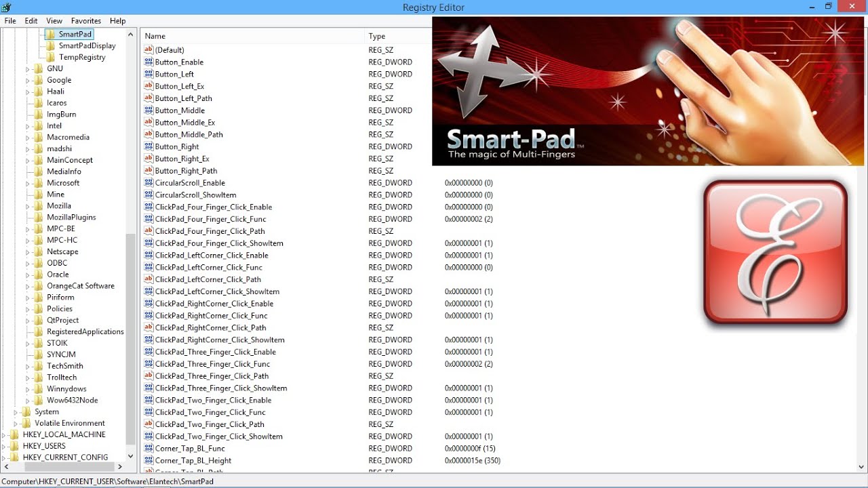
Task: Expand the Microsoft key
Action: (x=28, y=184)
